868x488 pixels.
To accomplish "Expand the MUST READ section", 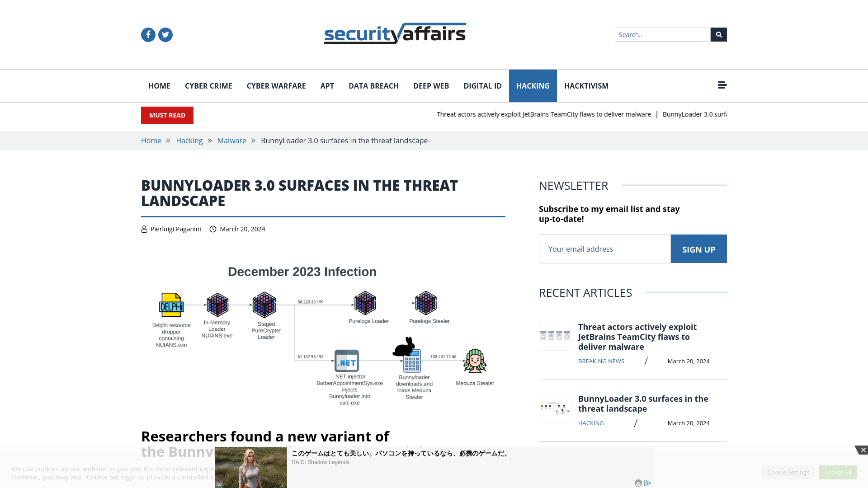I will [167, 115].
